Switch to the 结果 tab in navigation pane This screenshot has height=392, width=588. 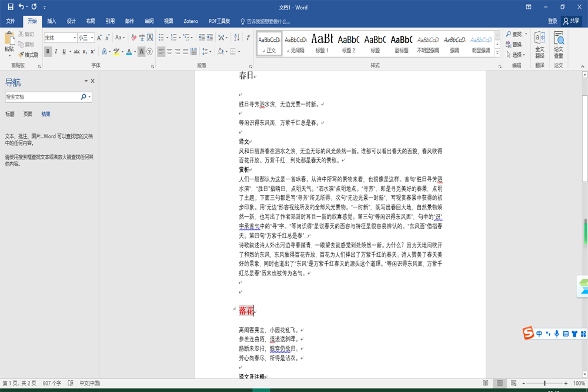click(x=45, y=114)
